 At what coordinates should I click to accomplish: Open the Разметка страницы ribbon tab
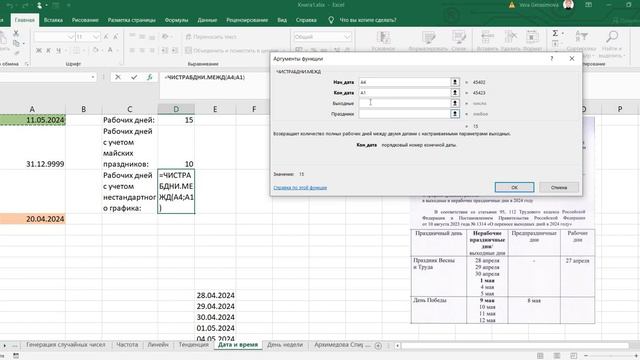pyautogui.click(x=131, y=20)
